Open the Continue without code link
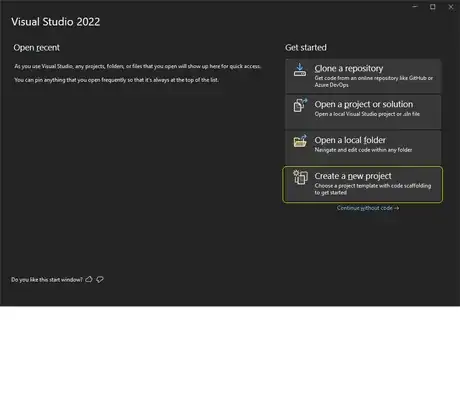The height and width of the screenshot is (410, 460). [x=368, y=208]
